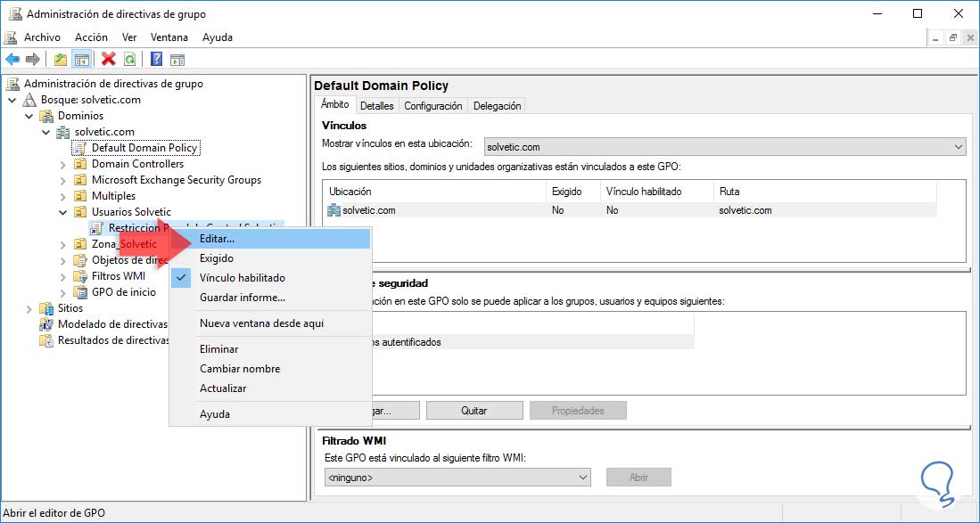Viewport: 980px width, 523px height.
Task: Expand Microsoft Exchange Security Groups node
Action: [63, 180]
